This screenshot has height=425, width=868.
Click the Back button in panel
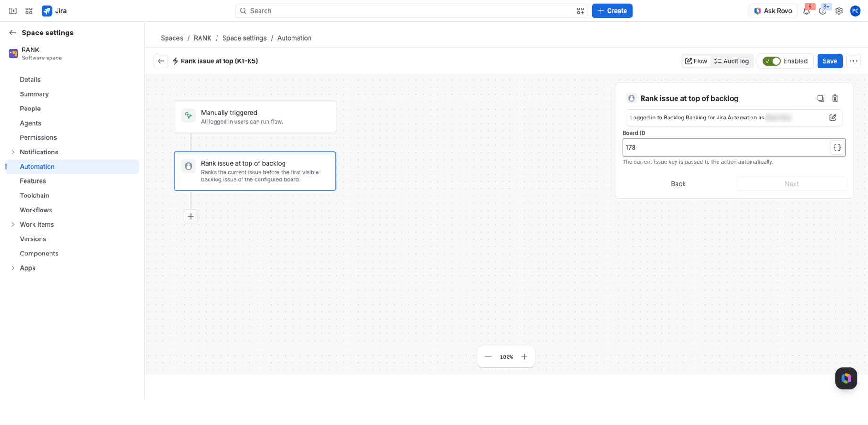(678, 184)
